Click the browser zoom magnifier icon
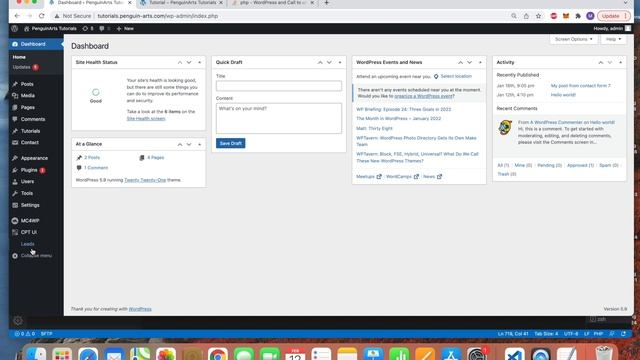Screen dimensions: 640x360 (514, 16)
